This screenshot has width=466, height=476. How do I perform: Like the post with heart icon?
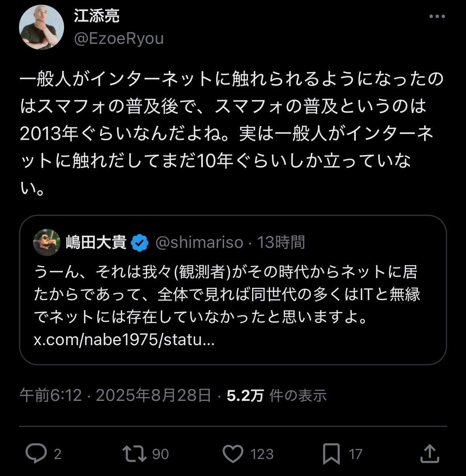233,453
